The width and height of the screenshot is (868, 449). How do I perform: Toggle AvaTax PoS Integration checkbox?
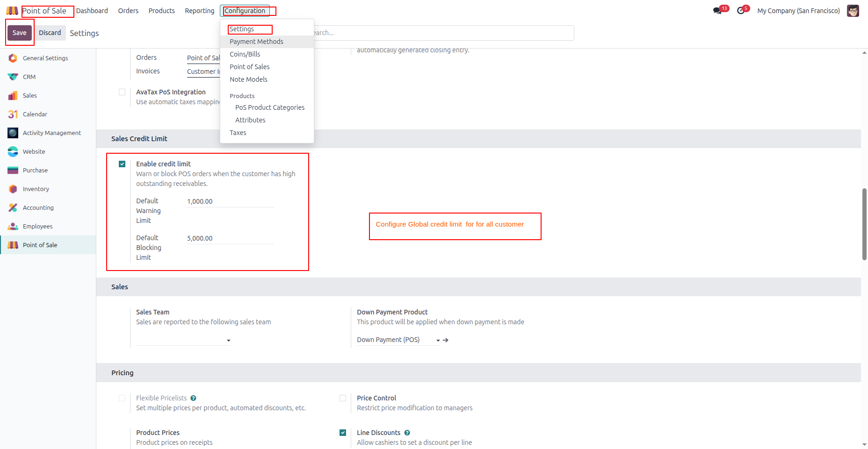122,92
